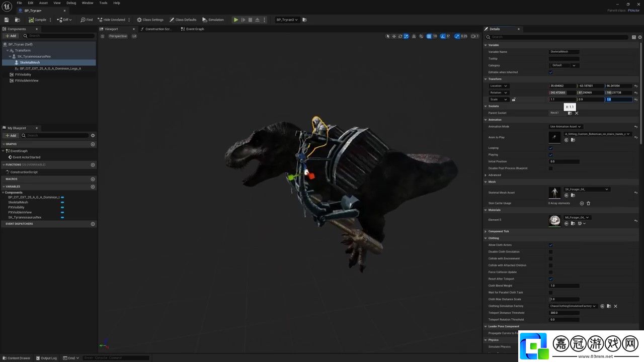This screenshot has height=362, width=644.
Task: Open the Location type dropdown
Action: pyautogui.click(x=499, y=86)
